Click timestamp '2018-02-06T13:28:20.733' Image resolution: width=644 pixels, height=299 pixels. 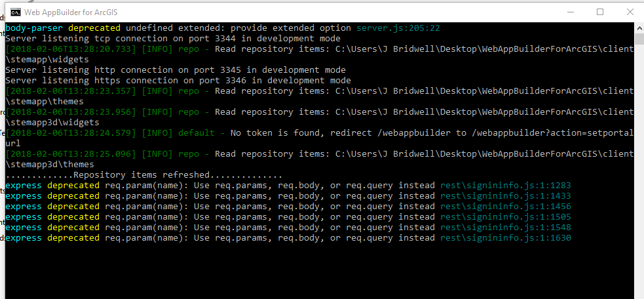(x=71, y=49)
